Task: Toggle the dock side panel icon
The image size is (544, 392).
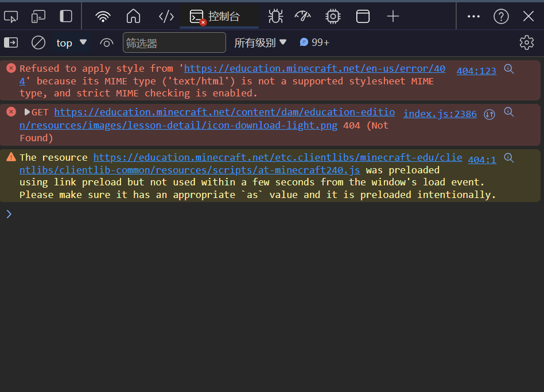Action: (66, 17)
